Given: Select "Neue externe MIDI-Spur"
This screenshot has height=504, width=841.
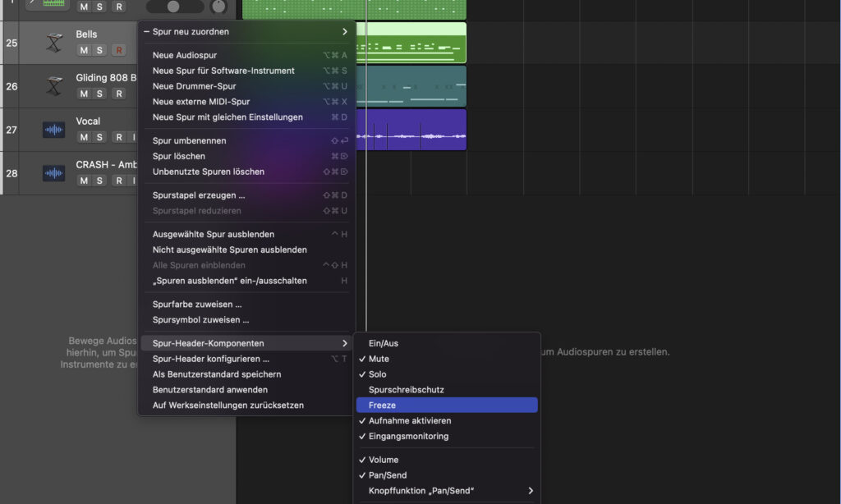Looking at the screenshot, I should point(246,102).
